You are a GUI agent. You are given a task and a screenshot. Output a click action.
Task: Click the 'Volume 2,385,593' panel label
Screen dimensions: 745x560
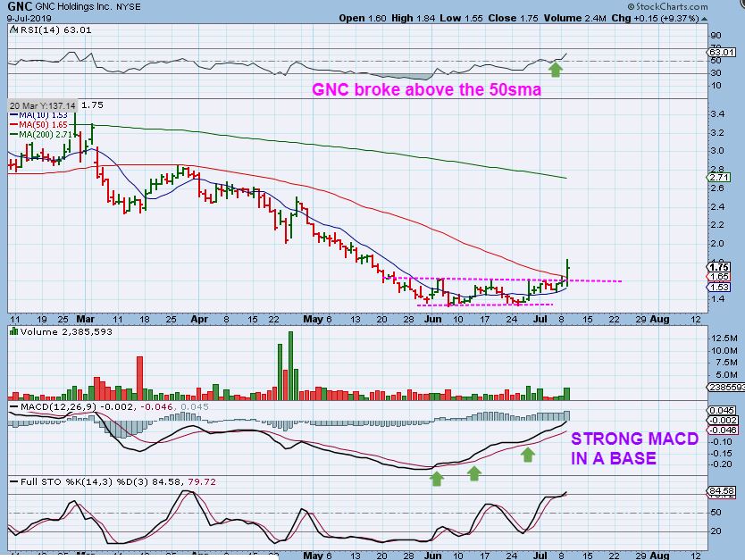66,331
